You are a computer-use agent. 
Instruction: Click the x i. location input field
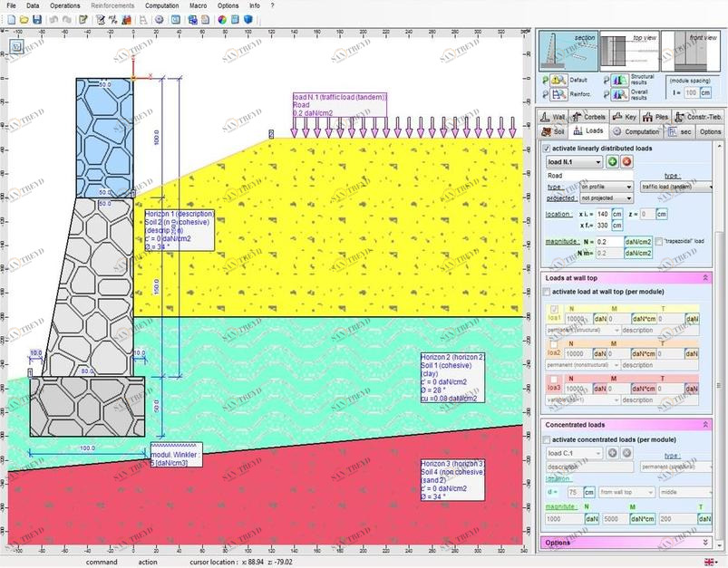[603, 215]
